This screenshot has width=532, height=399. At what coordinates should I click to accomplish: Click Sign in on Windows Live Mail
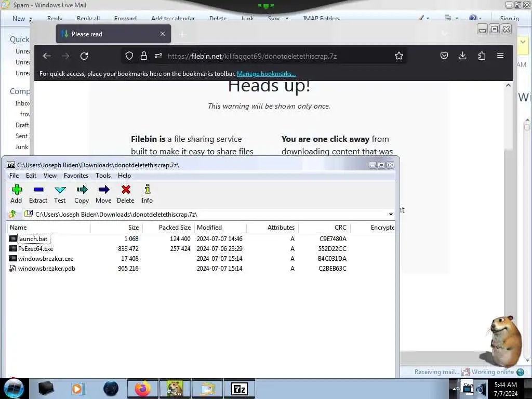click(x=509, y=19)
